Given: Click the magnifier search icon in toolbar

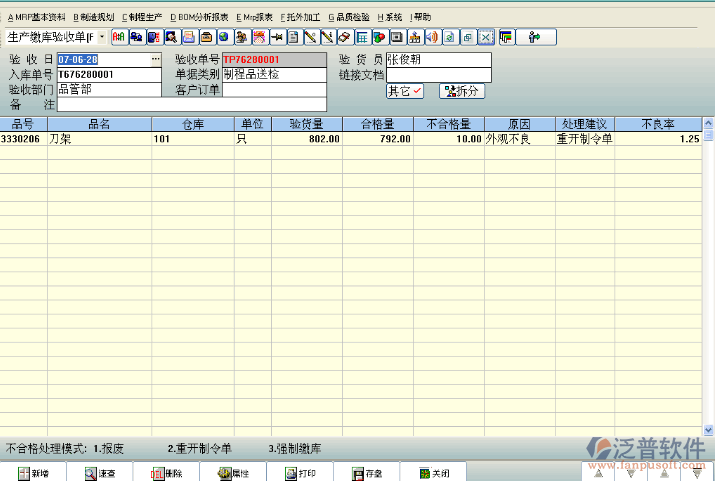Looking at the screenshot, I should 171,37.
